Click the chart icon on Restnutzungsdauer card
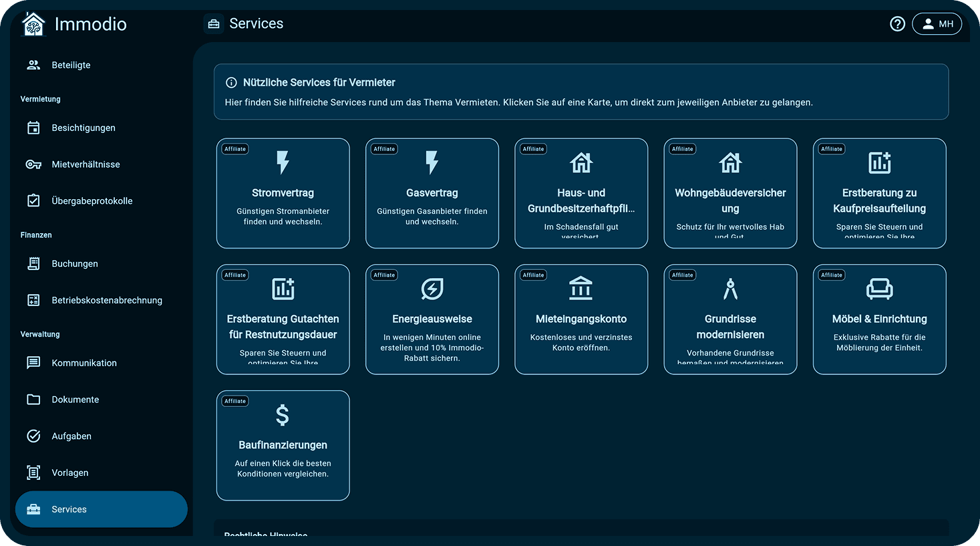This screenshot has height=546, width=980. 283,289
